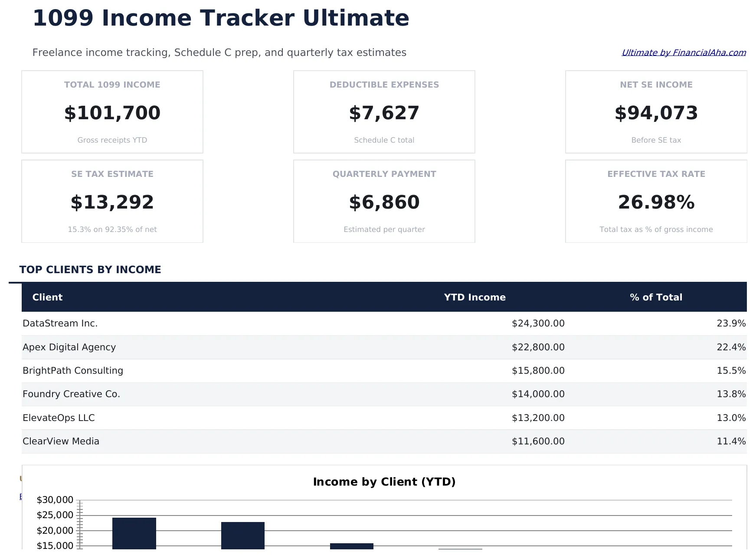Sort table by the Client column header
The height and width of the screenshot is (558, 756).
pos(47,297)
